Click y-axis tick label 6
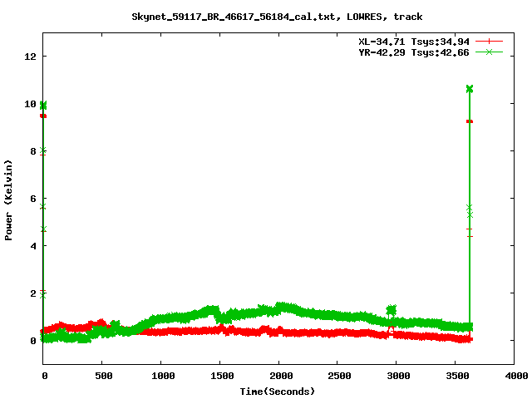 coord(33,199)
